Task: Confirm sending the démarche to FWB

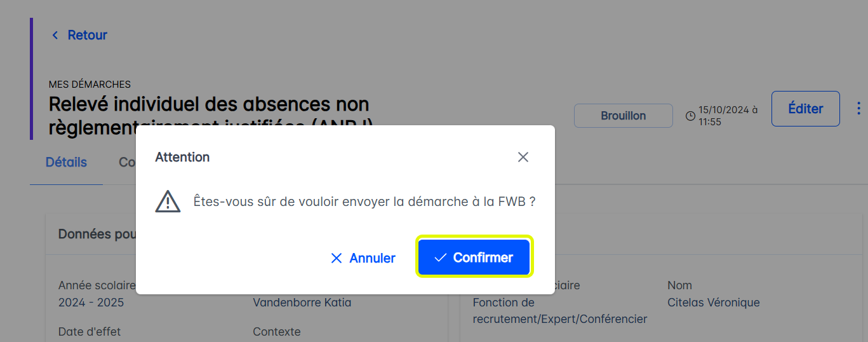Action: (474, 257)
